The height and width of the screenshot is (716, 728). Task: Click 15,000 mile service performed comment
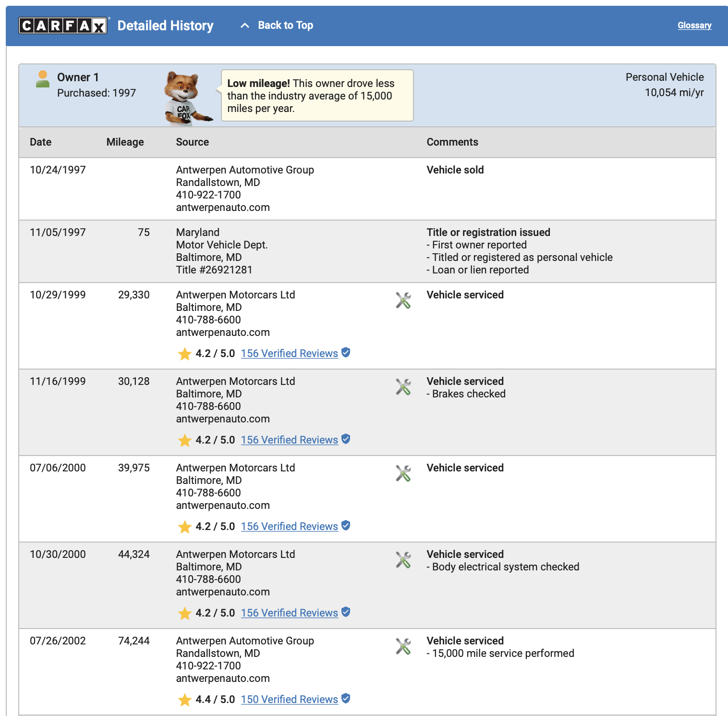click(500, 654)
